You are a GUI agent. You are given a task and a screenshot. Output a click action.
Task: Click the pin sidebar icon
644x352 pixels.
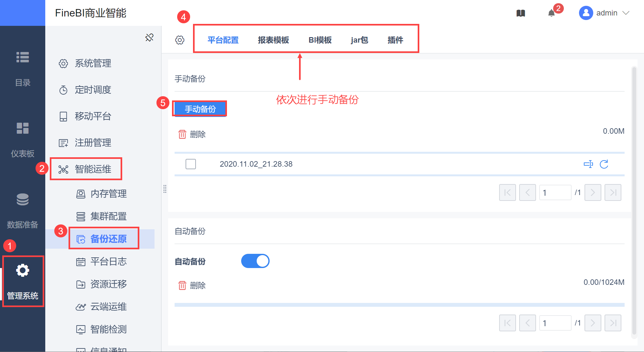(x=149, y=37)
